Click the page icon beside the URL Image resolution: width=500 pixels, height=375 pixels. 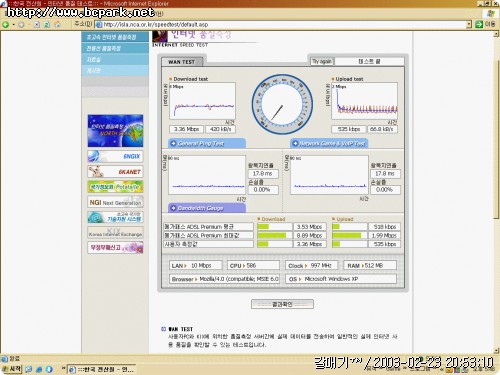(99, 25)
